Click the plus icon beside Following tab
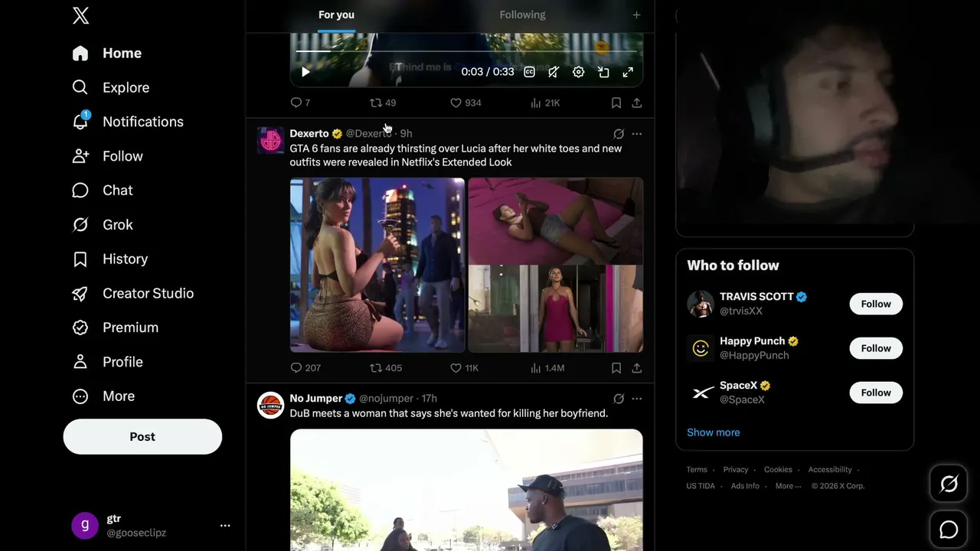 coord(636,15)
